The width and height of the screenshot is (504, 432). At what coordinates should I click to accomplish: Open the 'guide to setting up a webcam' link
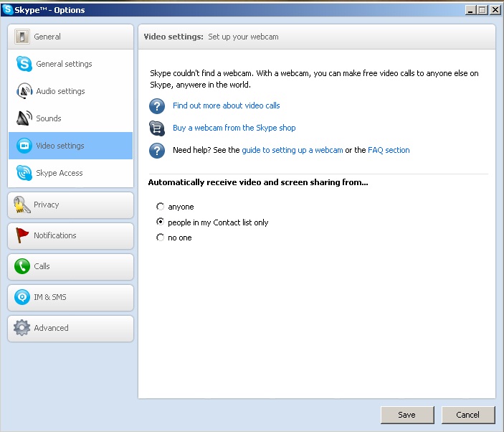293,150
